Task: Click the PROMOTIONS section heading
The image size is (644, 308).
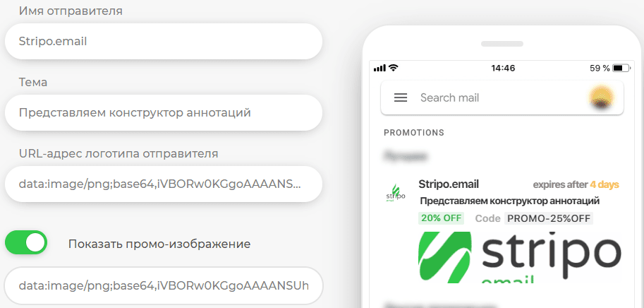Action: 414,133
